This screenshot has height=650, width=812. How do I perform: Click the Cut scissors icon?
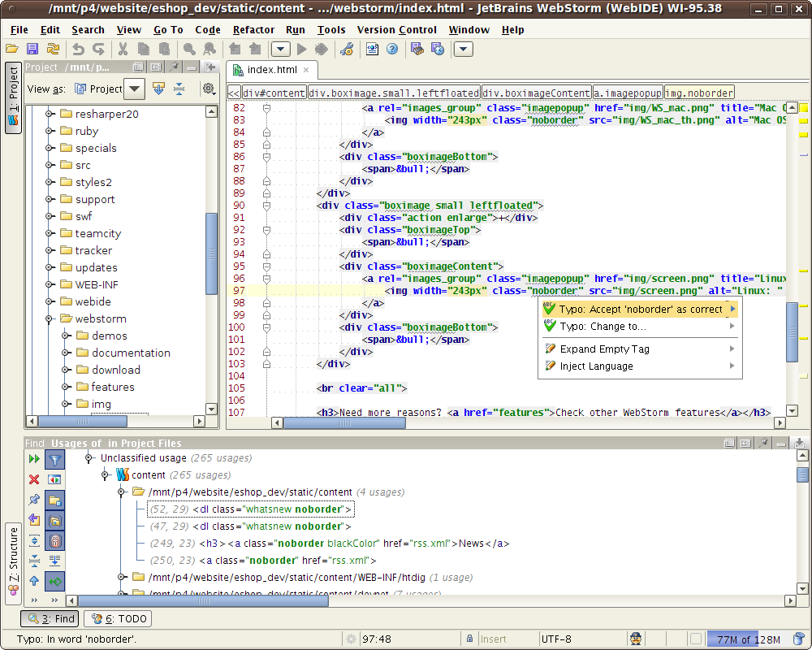(124, 50)
